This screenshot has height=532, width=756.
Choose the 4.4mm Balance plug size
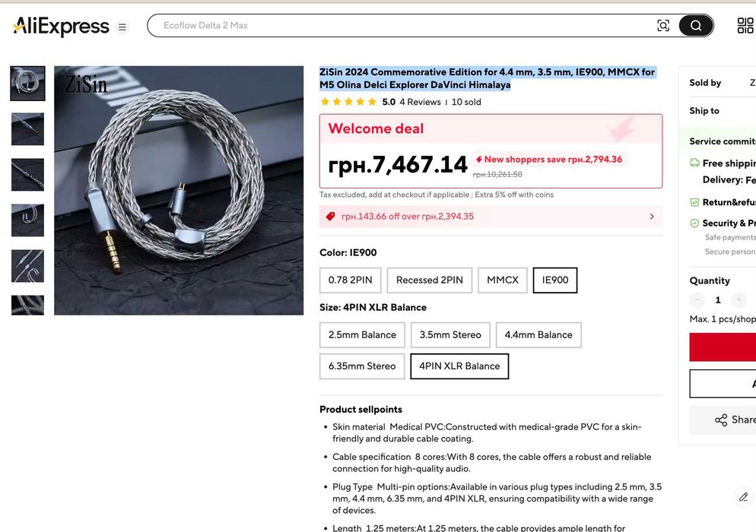click(538, 335)
